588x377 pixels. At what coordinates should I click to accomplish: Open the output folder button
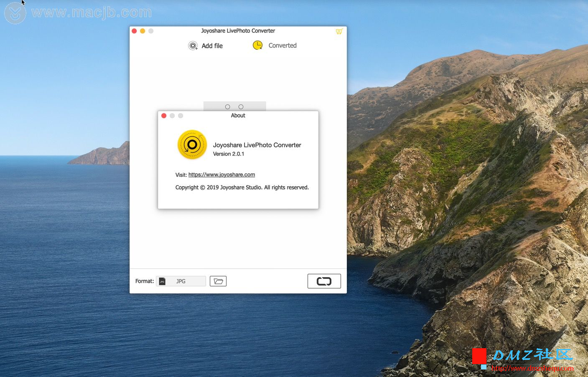point(218,281)
